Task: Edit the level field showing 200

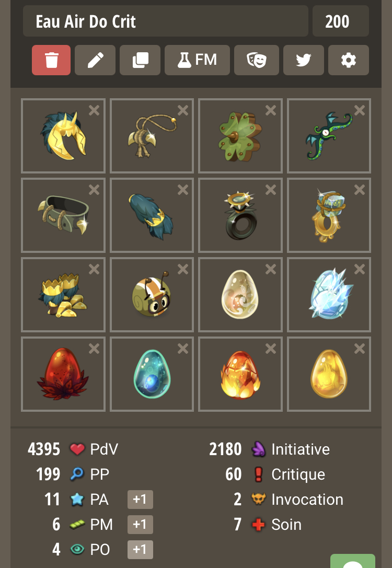Action: [341, 21]
